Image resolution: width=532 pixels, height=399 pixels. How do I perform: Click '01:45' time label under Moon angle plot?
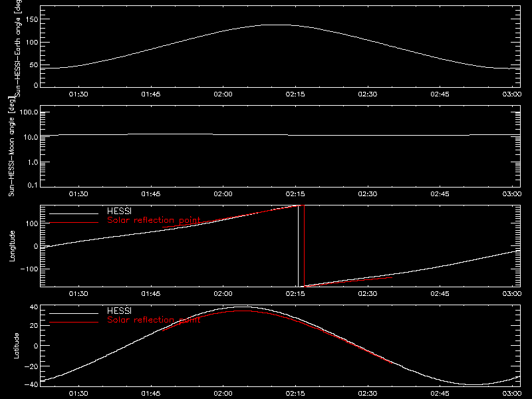151,194
